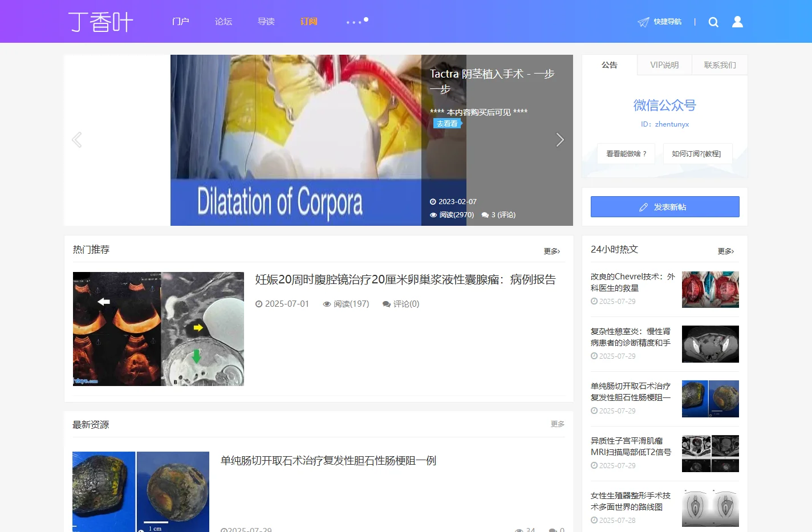Open the search magnifier icon

point(713,22)
